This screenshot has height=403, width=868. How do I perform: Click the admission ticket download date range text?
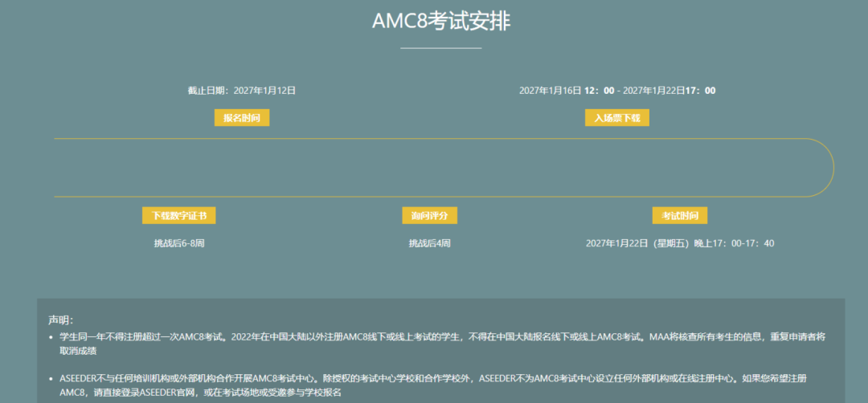pyautogui.click(x=617, y=91)
